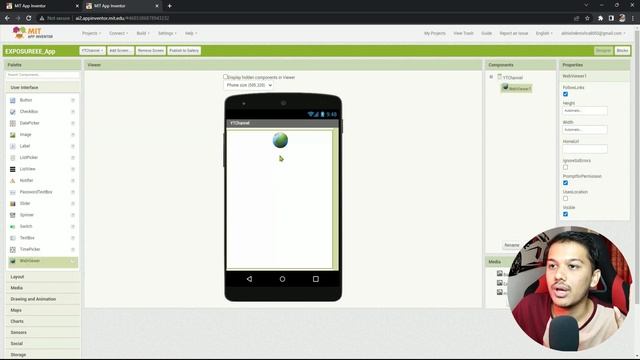Click the MIT App Inventor logo

(32, 33)
